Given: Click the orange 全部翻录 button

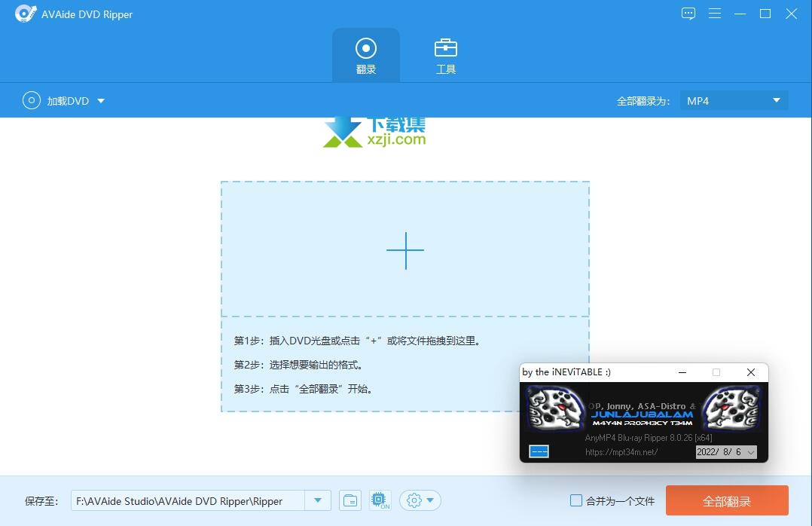Looking at the screenshot, I should click(x=727, y=500).
